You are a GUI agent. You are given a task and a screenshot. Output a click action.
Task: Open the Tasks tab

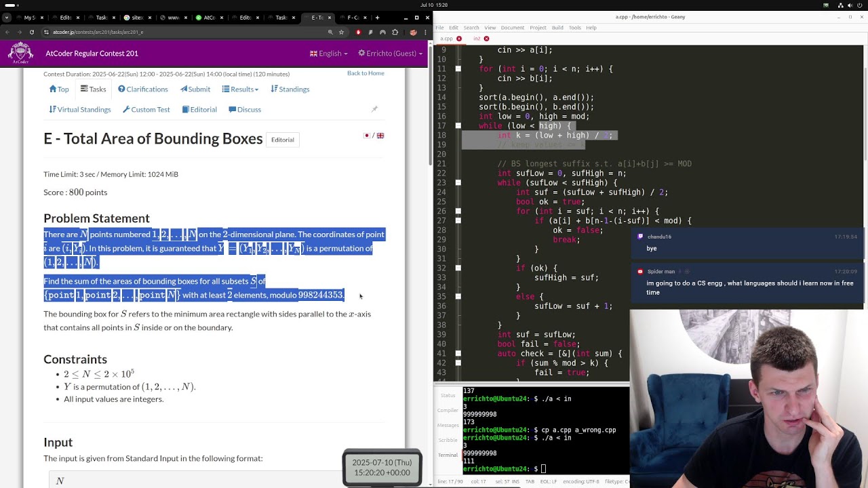coord(93,89)
